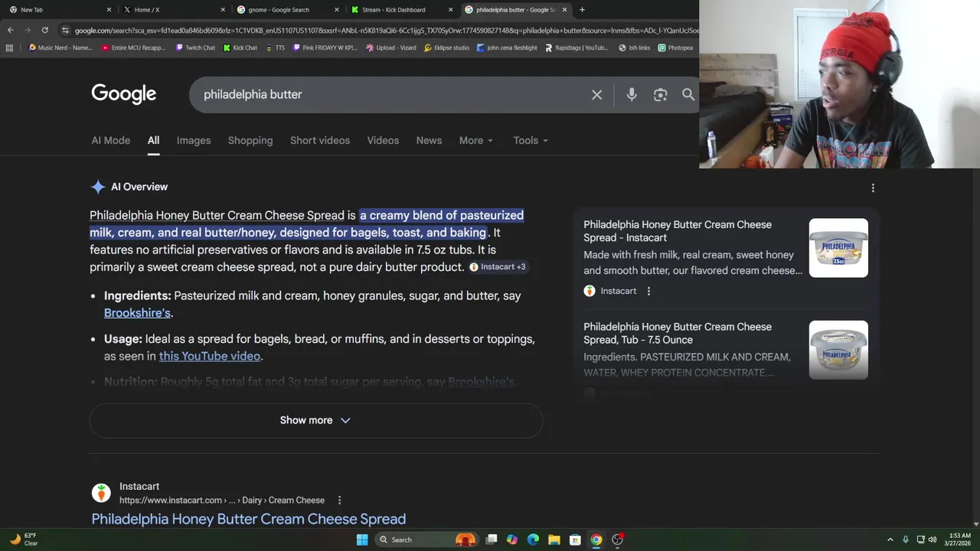Open volume control in system tray
980x551 pixels.
[933, 540]
